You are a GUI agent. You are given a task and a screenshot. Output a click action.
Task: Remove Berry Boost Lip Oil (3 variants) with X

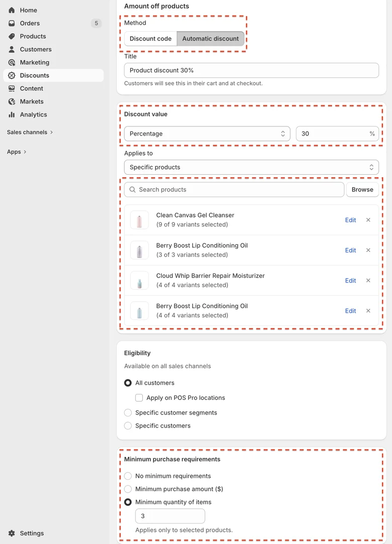(368, 250)
